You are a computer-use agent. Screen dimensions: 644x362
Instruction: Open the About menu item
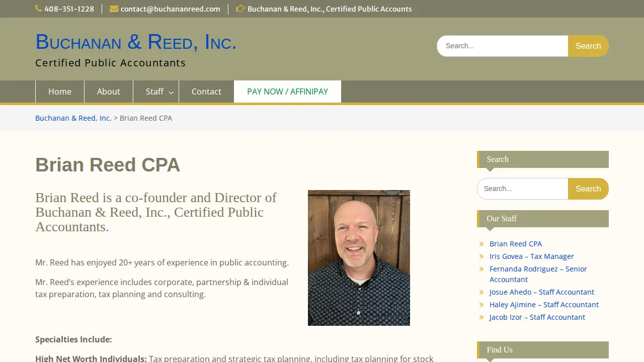[x=109, y=92]
